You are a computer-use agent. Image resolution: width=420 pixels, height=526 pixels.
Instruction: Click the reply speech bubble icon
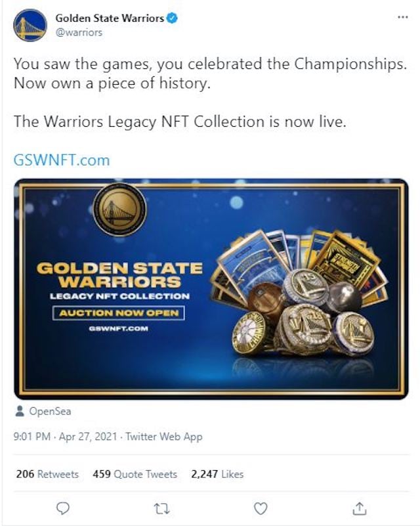pyautogui.click(x=63, y=508)
